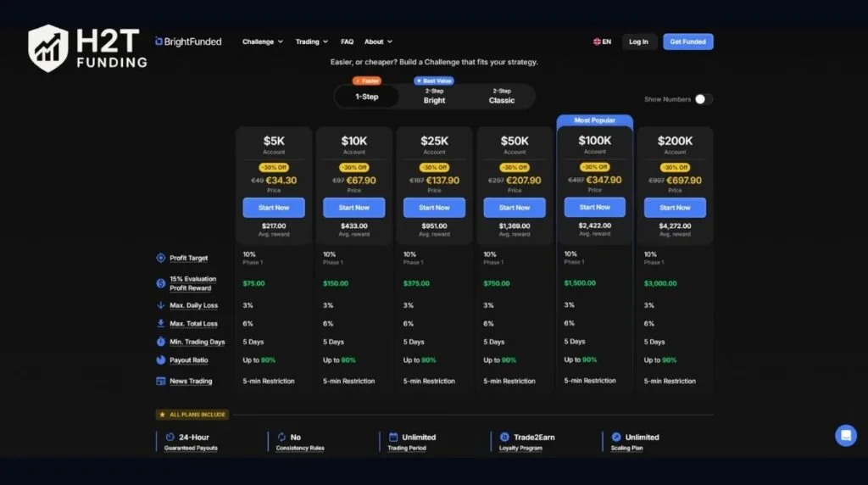Click the $75.00 profit reward value
The height and width of the screenshot is (485, 868).
[253, 283]
